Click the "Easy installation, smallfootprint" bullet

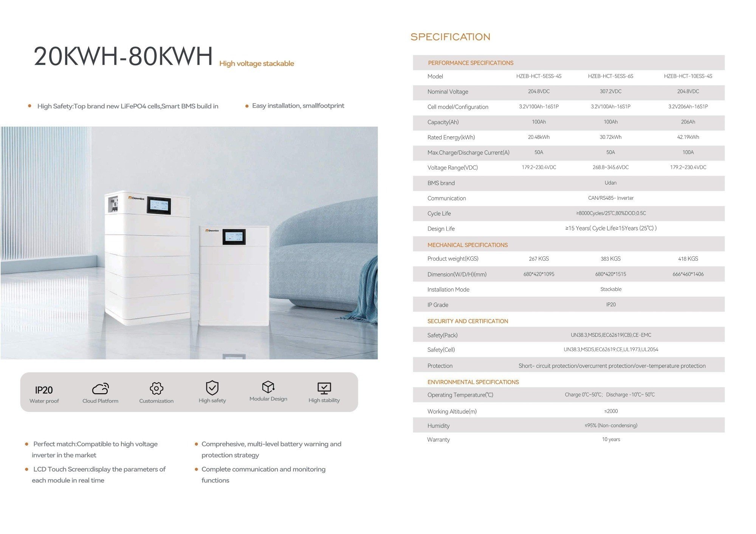(x=298, y=106)
